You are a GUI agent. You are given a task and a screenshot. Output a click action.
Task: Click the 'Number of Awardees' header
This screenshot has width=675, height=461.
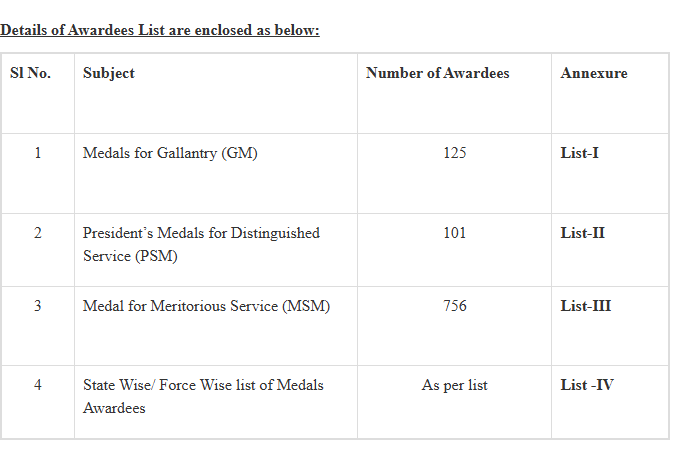[x=437, y=73]
